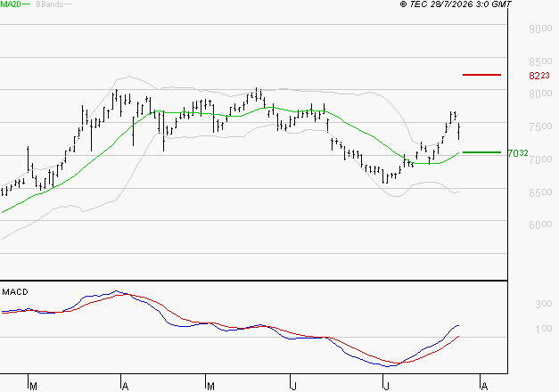Select the green 7032 price label
Viewport: 559px width, 392px height.
click(518, 153)
